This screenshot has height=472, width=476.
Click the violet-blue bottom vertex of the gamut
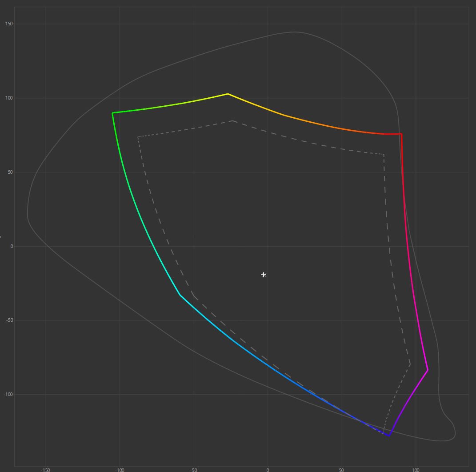(389, 436)
